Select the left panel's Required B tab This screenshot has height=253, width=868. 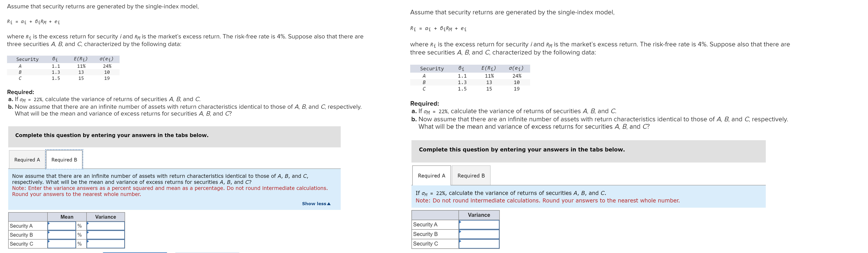tap(64, 159)
